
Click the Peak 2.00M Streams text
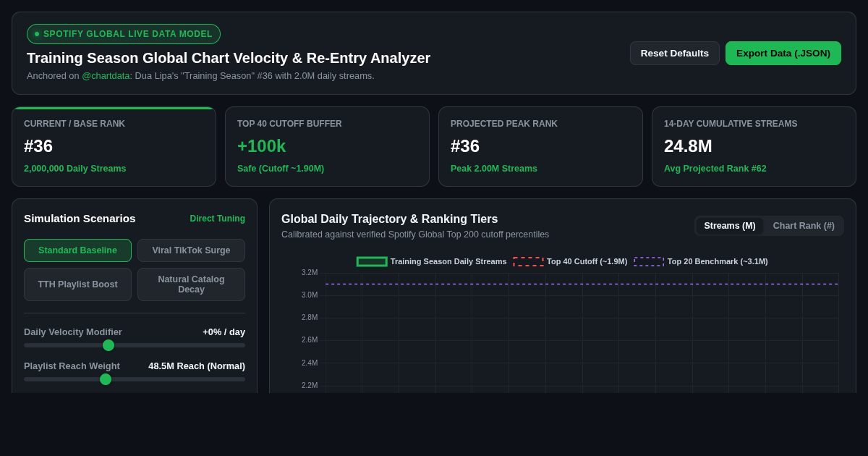(494, 169)
